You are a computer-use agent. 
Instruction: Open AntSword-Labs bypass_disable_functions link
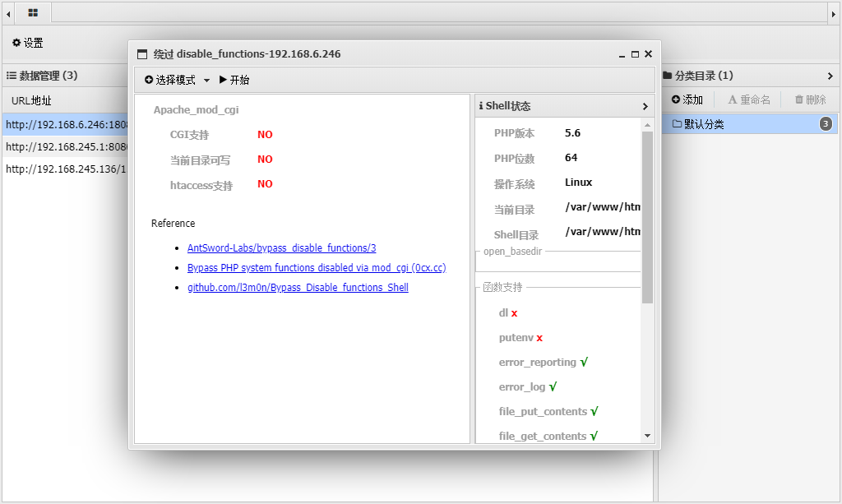click(x=281, y=247)
